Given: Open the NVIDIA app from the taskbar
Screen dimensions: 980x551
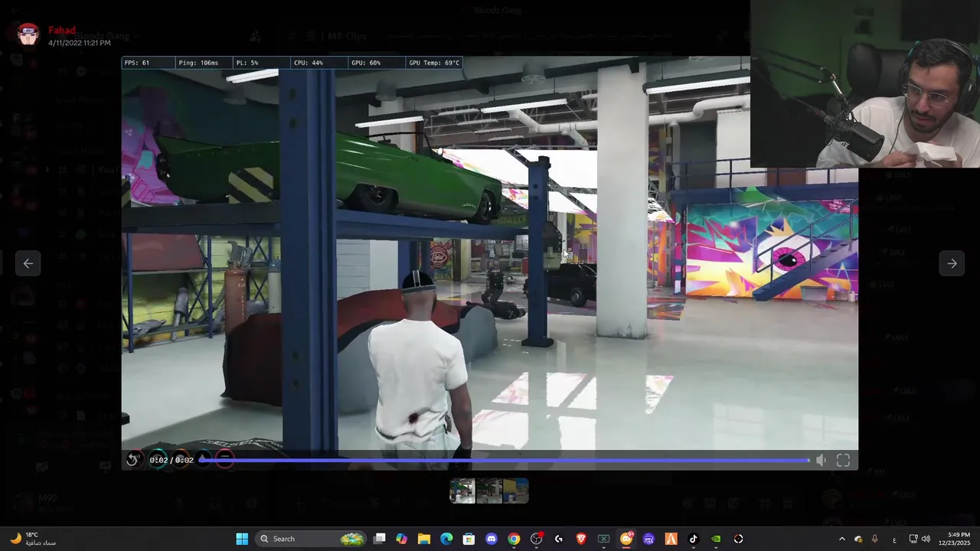Looking at the screenshot, I should (x=716, y=539).
